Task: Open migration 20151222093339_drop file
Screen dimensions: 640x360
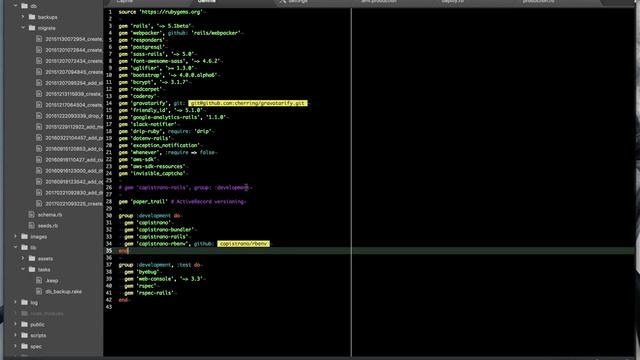Action: pos(74,116)
